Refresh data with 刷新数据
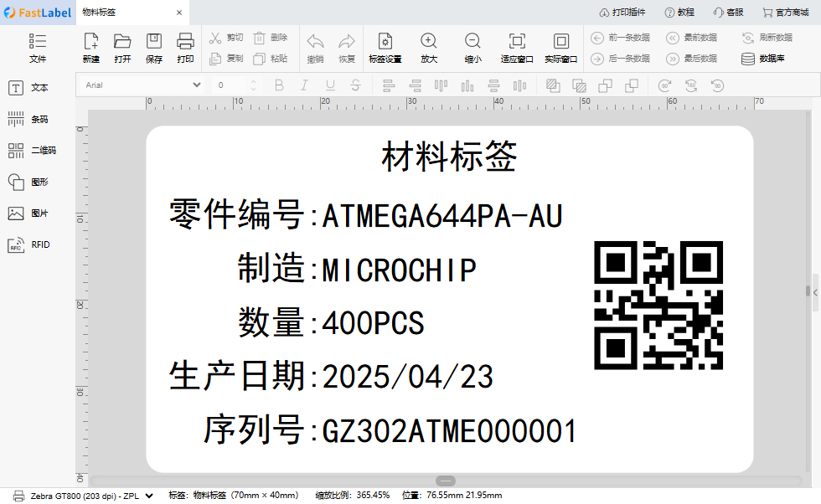The image size is (821, 504). [x=767, y=38]
